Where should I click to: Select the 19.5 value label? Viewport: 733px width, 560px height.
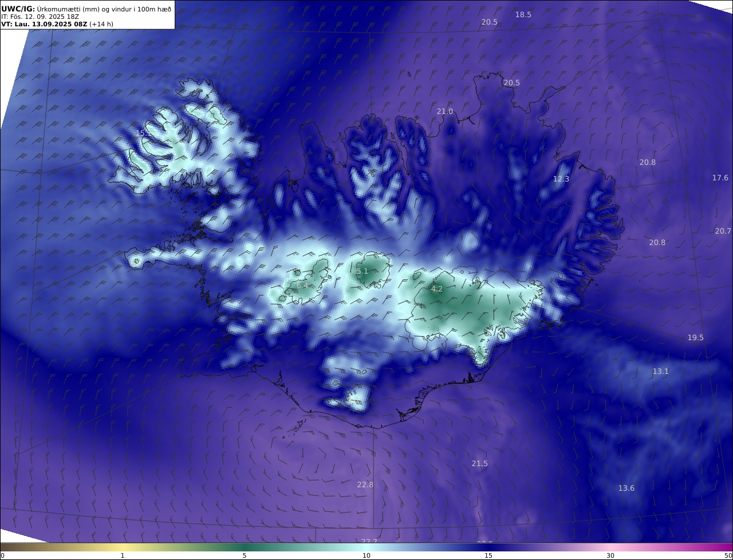[696, 338]
